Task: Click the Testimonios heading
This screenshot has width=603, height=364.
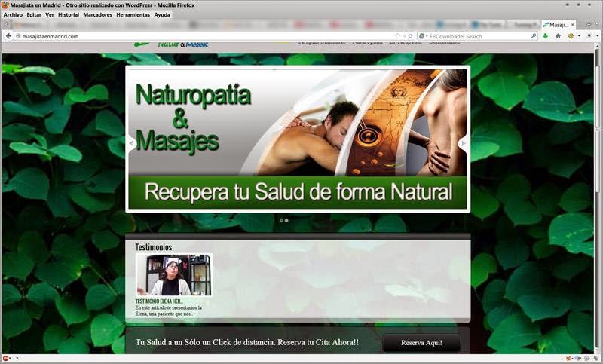Action: [x=154, y=247]
